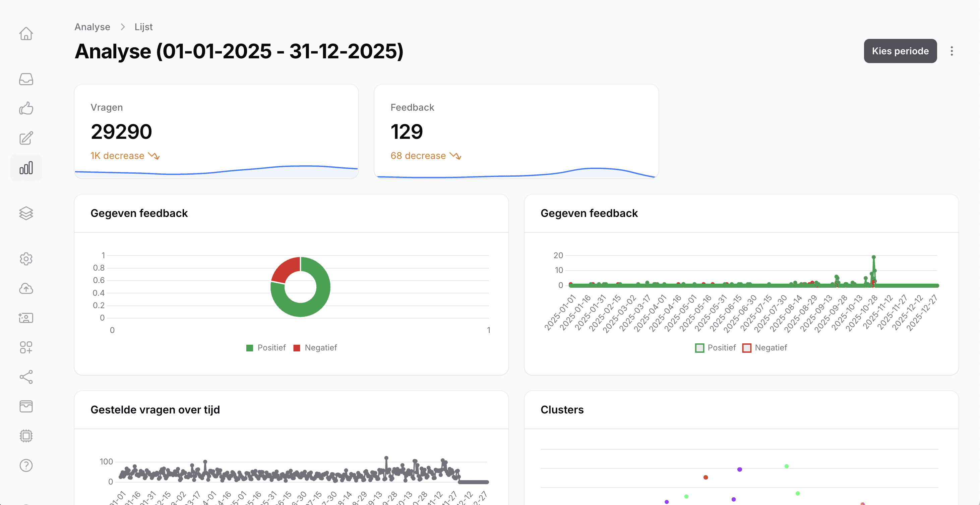Open the thumbs-up feedback sidebar icon
Viewport: 980px width, 505px height.
(x=26, y=108)
